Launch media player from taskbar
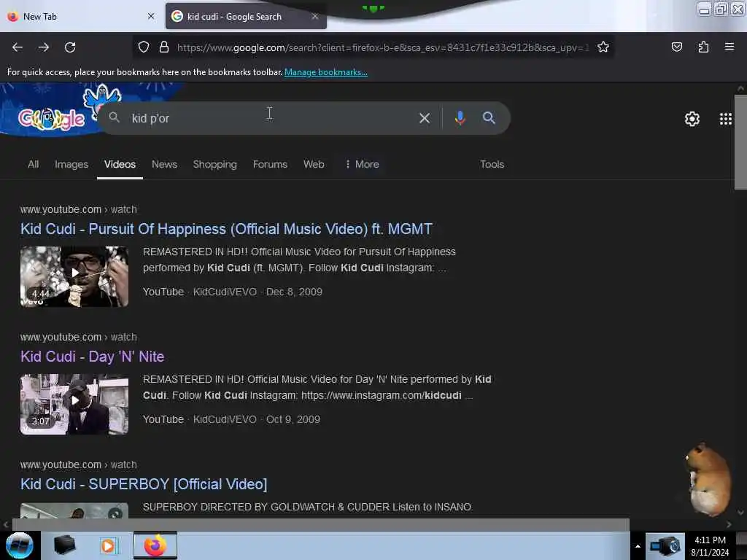747x560 pixels. coord(108,545)
